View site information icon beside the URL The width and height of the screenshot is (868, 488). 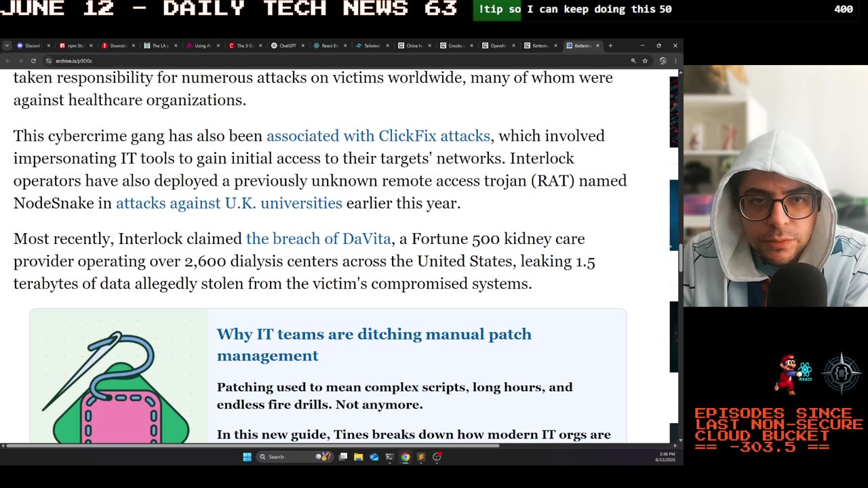(x=49, y=60)
